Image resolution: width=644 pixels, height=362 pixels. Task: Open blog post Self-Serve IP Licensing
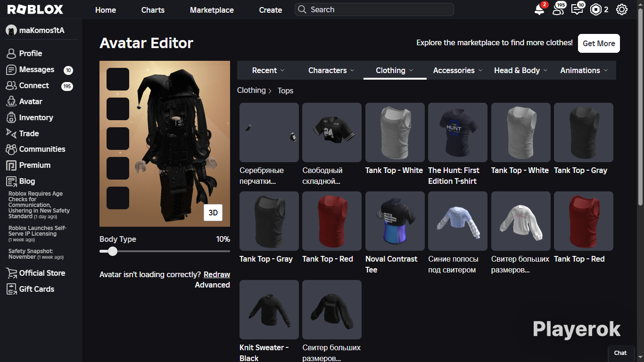coord(38,234)
